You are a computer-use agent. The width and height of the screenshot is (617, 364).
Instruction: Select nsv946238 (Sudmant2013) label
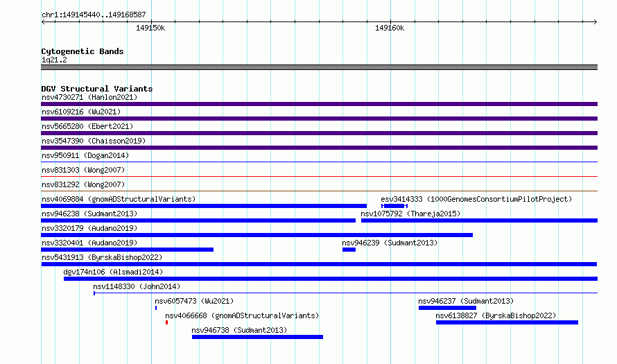point(89,214)
